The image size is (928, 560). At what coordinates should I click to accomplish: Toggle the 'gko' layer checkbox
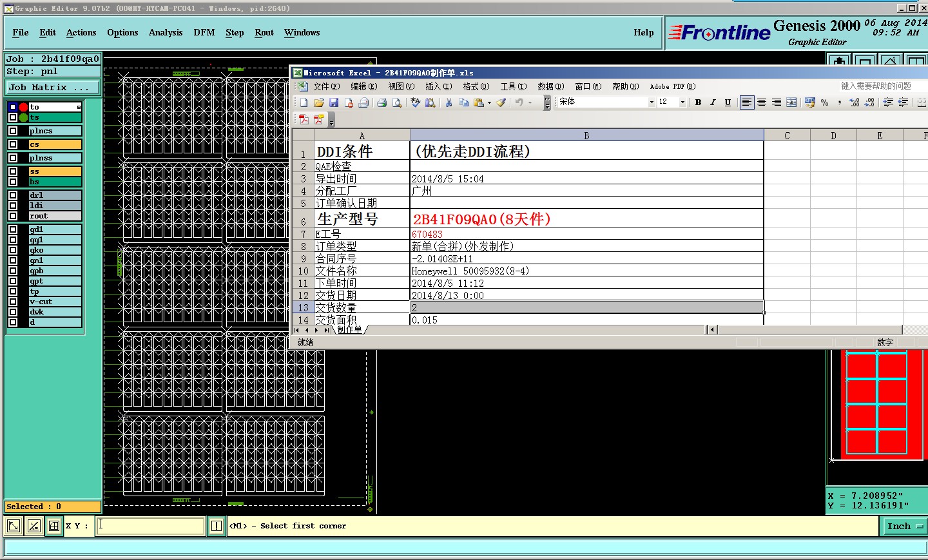13,250
